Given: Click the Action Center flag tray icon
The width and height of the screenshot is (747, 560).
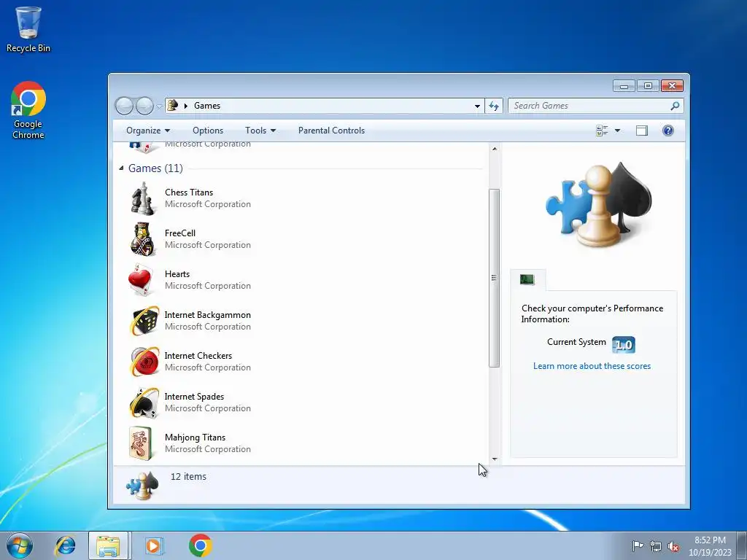Looking at the screenshot, I should tap(637, 546).
